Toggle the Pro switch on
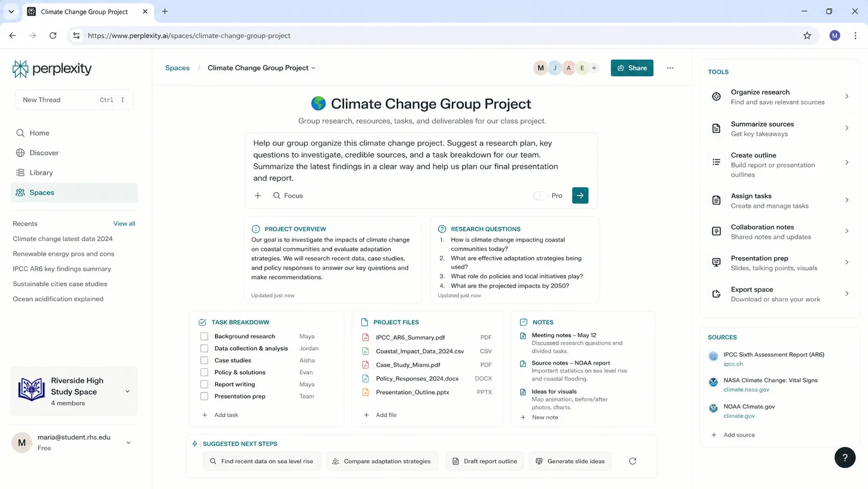This screenshot has width=868, height=489. tap(540, 196)
